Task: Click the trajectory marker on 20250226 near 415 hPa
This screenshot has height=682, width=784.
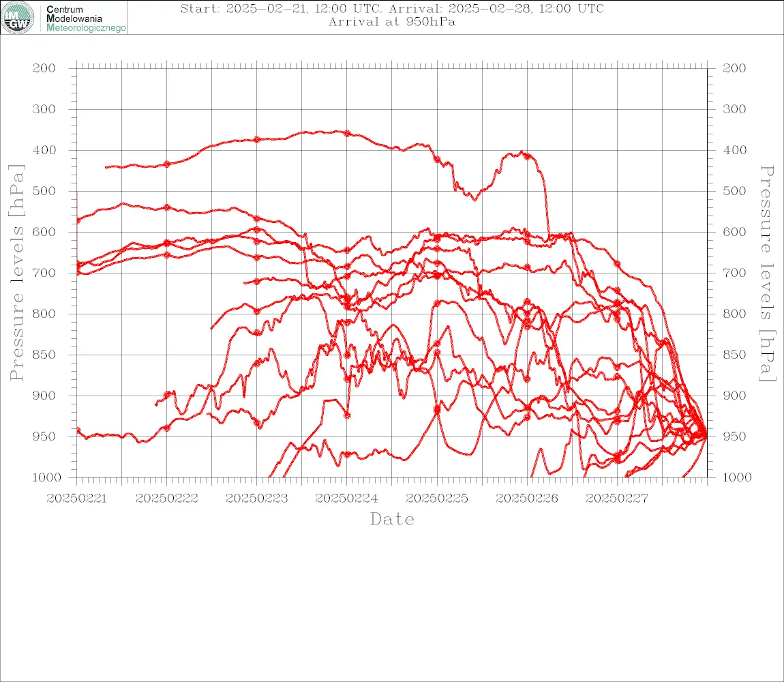Action: pos(527,156)
